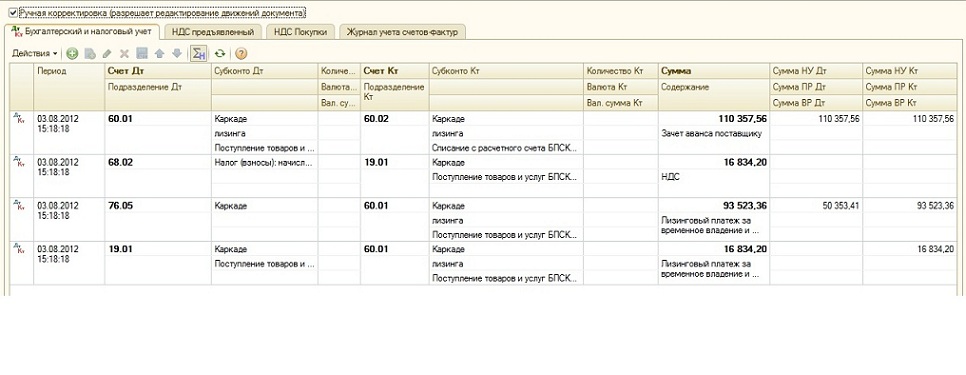Screen dimensions: 966x375
Task: Edit the entry with the pencil icon
Action: (107, 54)
